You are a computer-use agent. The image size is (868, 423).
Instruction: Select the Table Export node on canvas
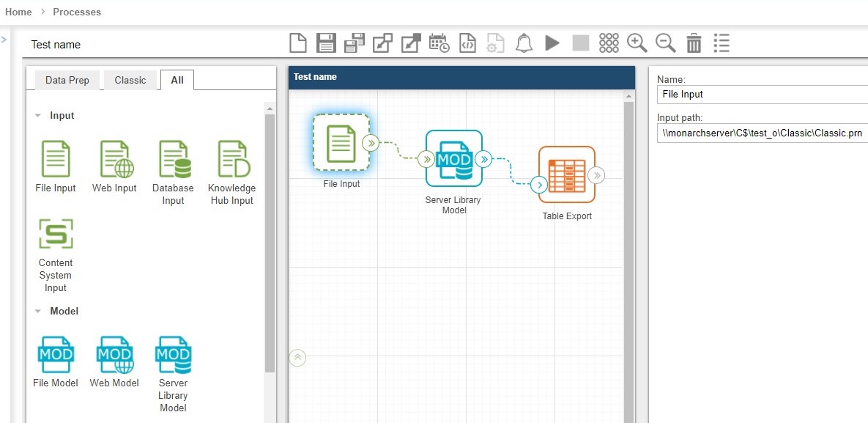(x=566, y=175)
